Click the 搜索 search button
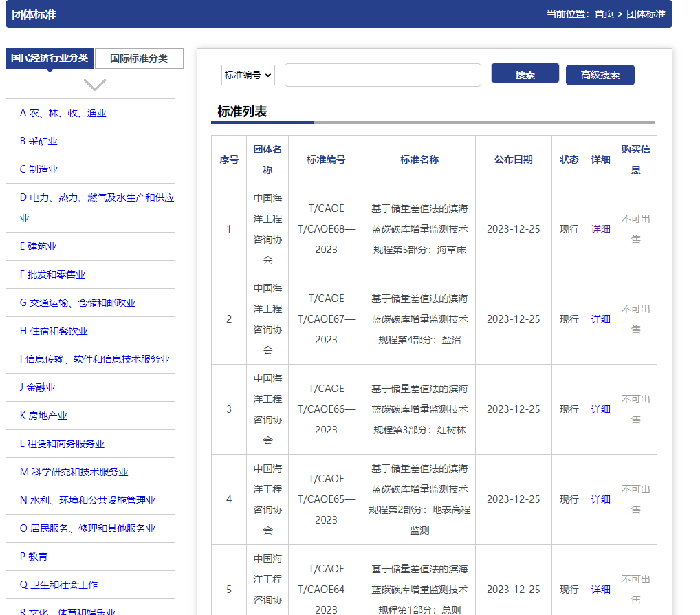700x615 pixels. click(x=525, y=75)
